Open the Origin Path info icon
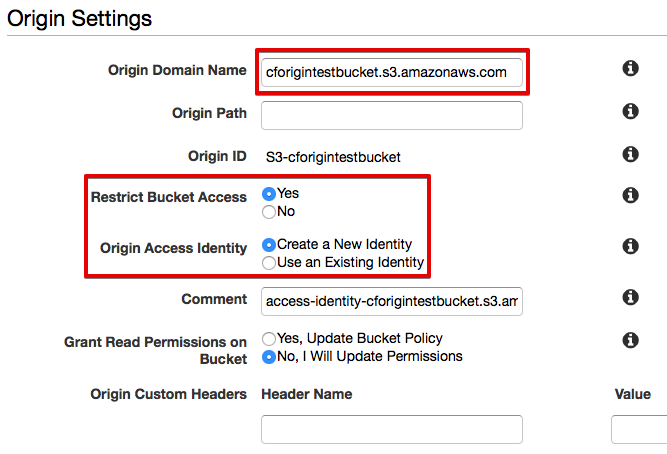Viewport: 667px width, 454px height. (630, 111)
